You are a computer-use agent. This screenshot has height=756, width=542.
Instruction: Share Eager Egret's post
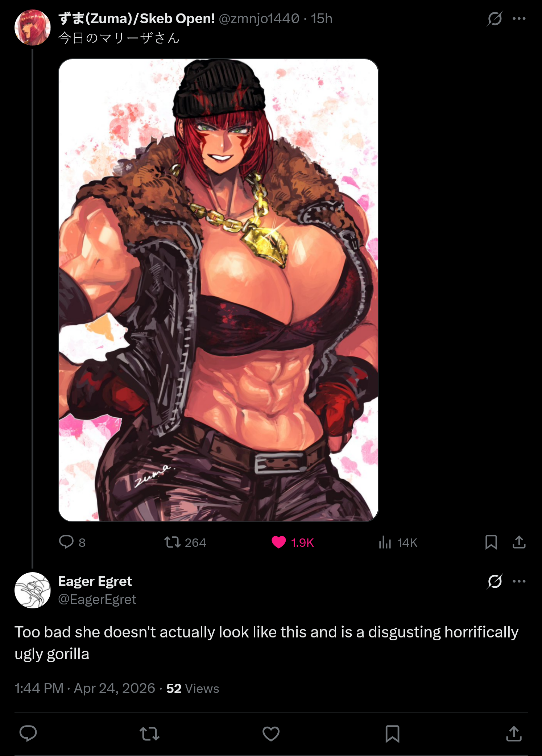click(514, 734)
